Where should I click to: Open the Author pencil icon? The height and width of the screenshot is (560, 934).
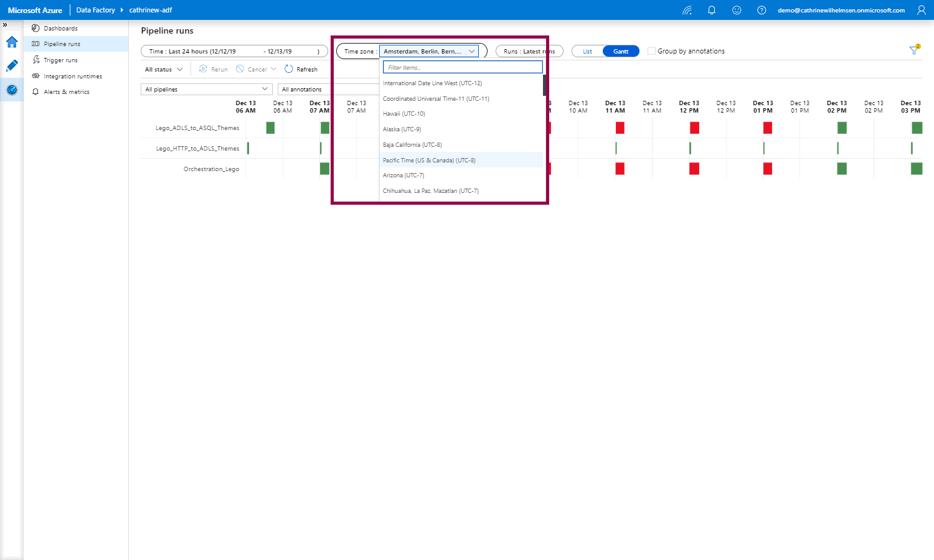click(x=12, y=66)
